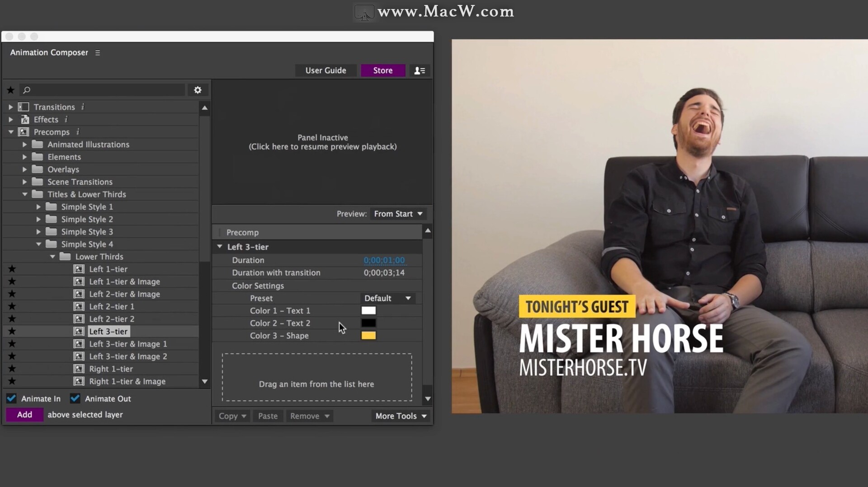Toggle favorite star for Right 1-tier
The image size is (868, 487).
pyautogui.click(x=12, y=369)
